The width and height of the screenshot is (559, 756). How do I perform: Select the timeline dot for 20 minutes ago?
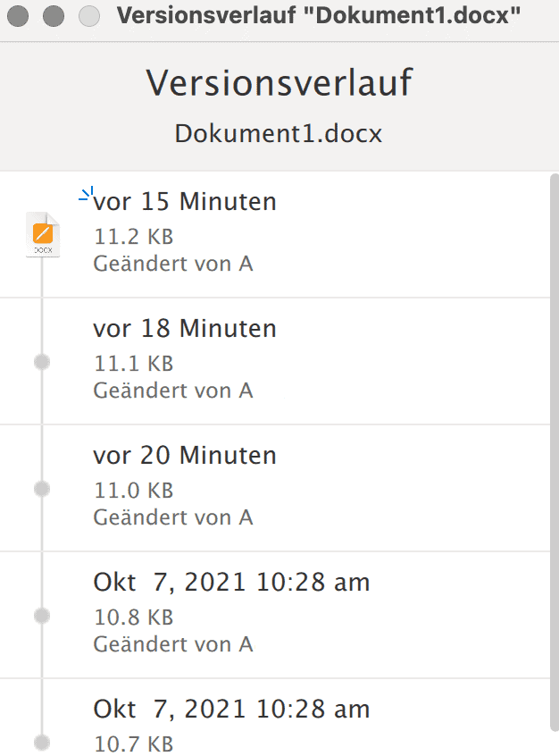[42, 489]
